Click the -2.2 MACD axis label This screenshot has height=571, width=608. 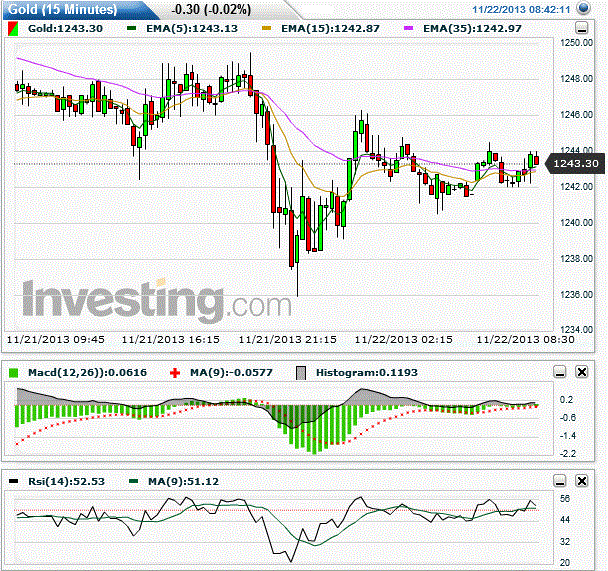pyautogui.click(x=568, y=454)
